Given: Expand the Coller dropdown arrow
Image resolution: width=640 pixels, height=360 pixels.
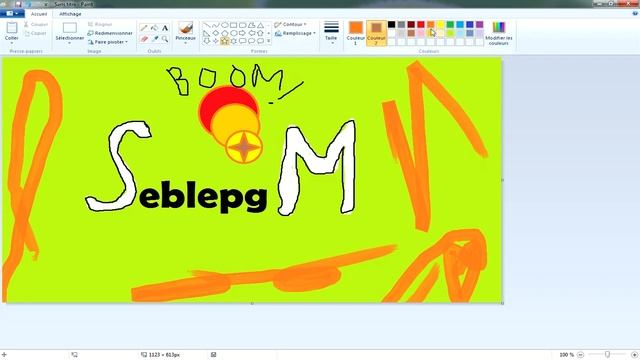Looking at the screenshot, I should [12, 43].
